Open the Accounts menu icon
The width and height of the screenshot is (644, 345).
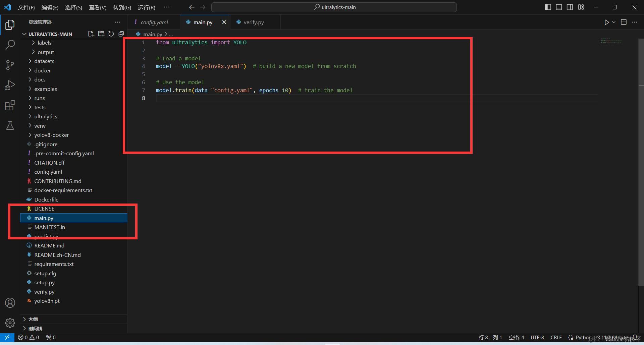coord(10,303)
